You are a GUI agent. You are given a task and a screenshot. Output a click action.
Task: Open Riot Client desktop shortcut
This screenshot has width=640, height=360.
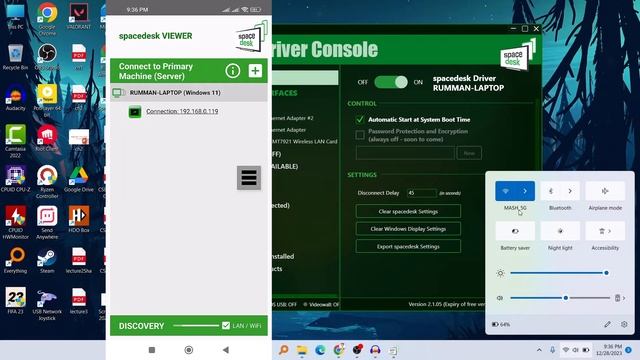click(x=47, y=139)
